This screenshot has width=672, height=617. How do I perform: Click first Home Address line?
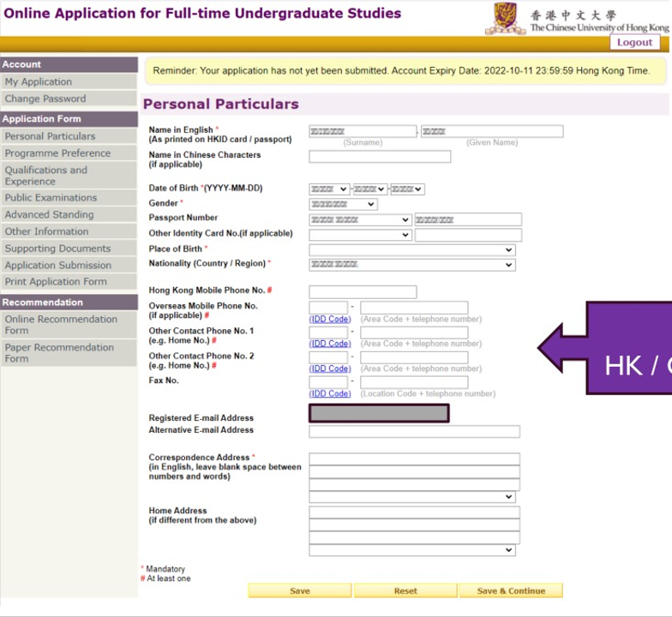[414, 512]
